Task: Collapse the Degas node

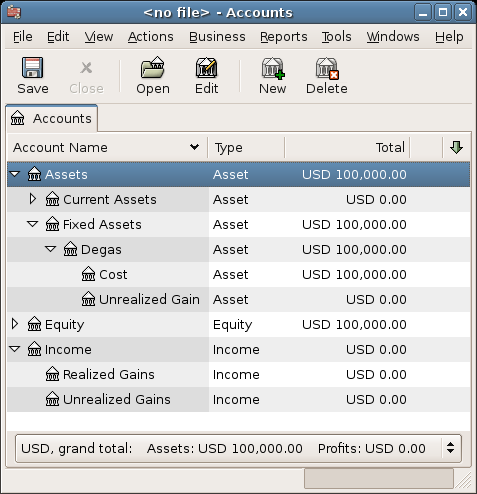Action: [x=51, y=249]
